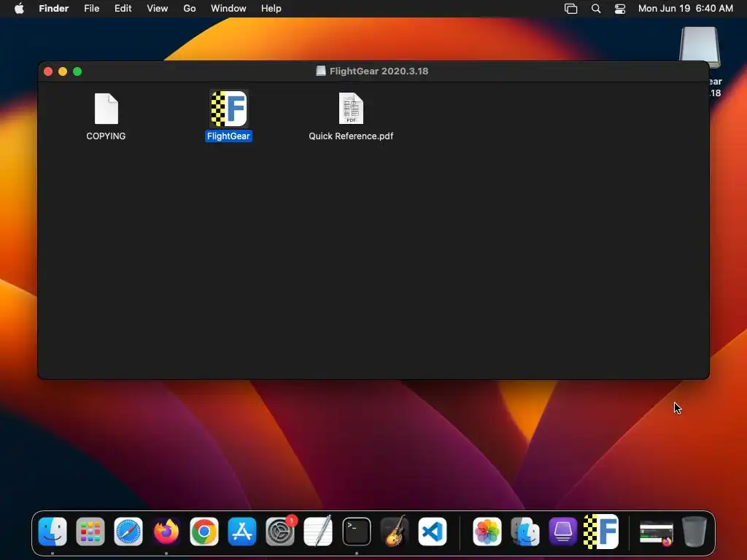
Task: Open Finder from the Dock
Action: click(53, 532)
